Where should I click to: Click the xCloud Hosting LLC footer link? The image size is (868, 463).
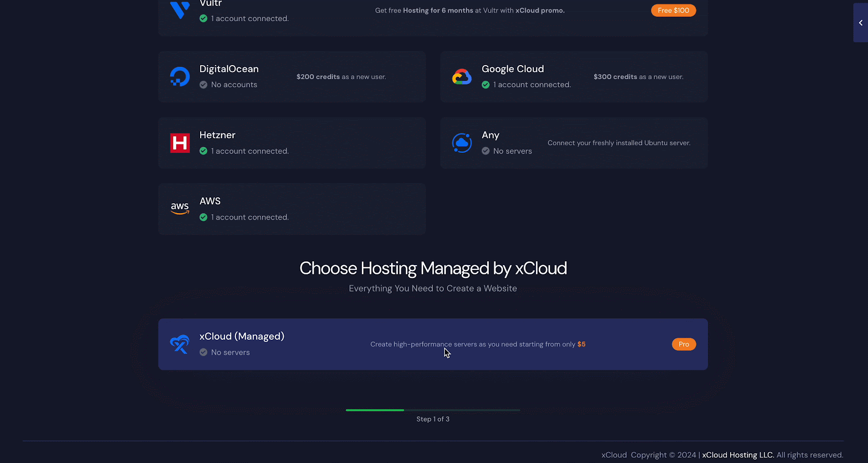coord(738,455)
